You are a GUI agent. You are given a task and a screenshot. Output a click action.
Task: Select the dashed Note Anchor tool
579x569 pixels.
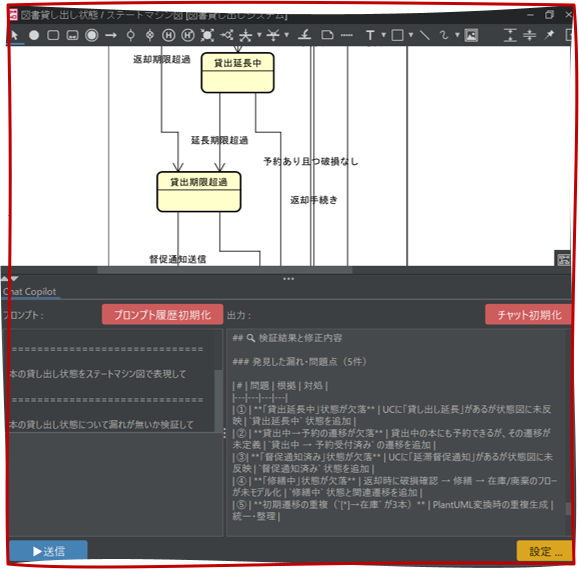point(347,35)
